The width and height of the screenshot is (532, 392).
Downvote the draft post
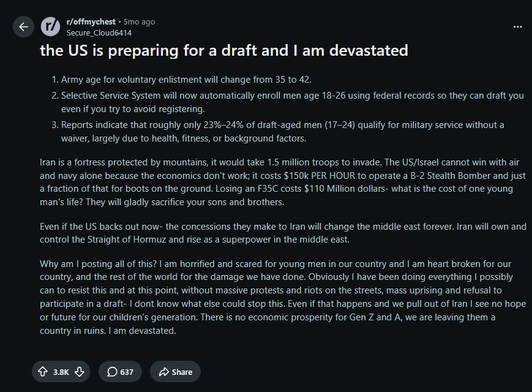(x=80, y=372)
